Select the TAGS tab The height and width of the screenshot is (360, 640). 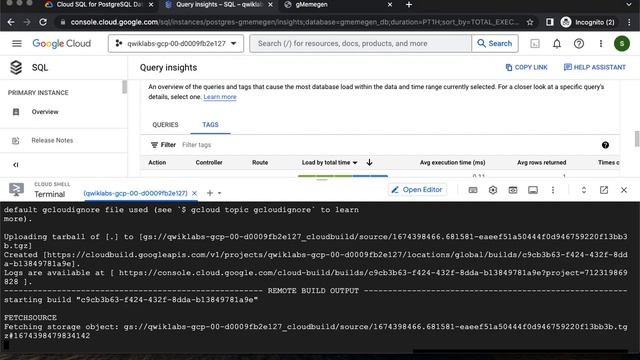[210, 124]
